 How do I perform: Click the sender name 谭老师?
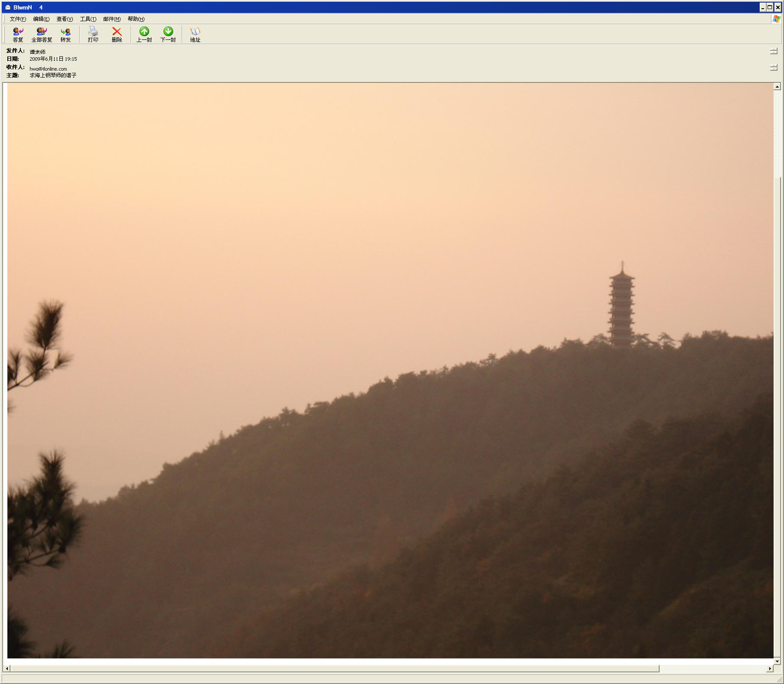(37, 52)
